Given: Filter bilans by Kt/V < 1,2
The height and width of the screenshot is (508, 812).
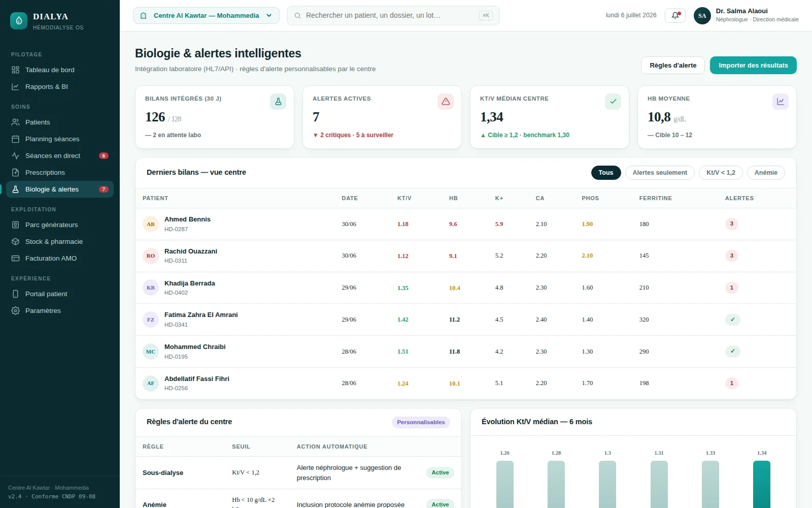Looking at the screenshot, I should (x=721, y=173).
